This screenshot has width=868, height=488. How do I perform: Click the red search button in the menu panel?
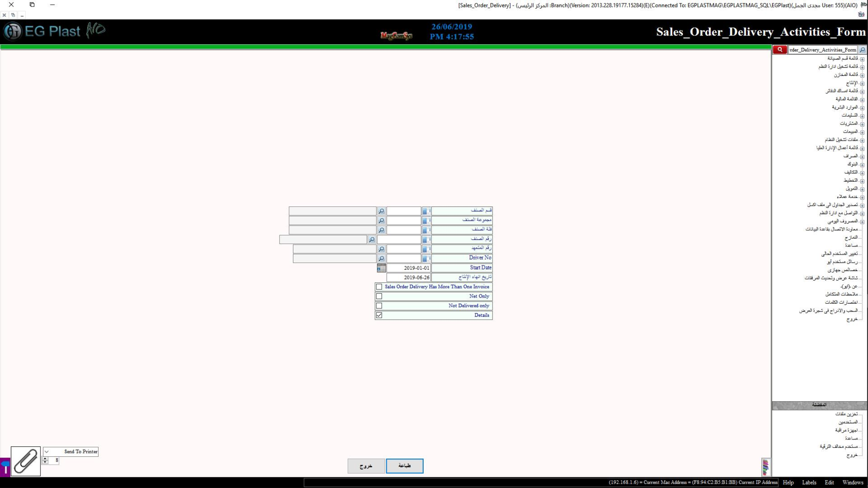[780, 50]
